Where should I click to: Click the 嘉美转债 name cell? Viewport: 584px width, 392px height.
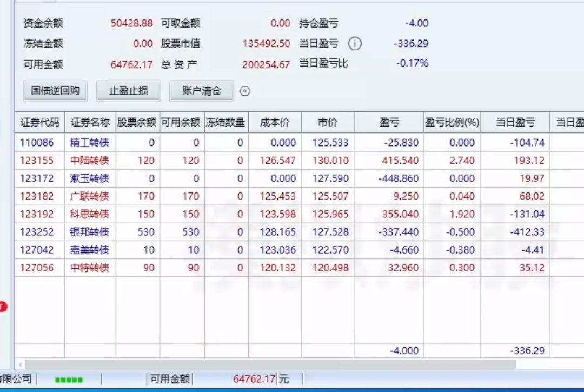point(89,250)
